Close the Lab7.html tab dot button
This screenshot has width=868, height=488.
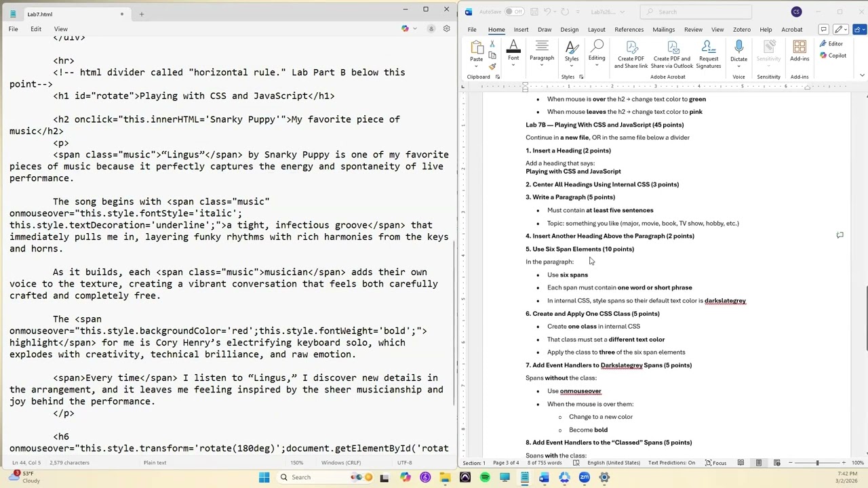123,14
